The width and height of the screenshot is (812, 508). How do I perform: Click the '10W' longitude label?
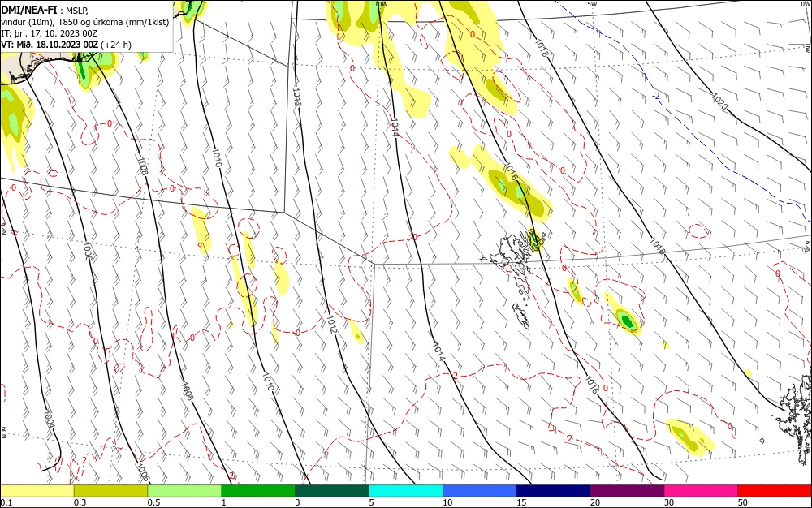381,4
